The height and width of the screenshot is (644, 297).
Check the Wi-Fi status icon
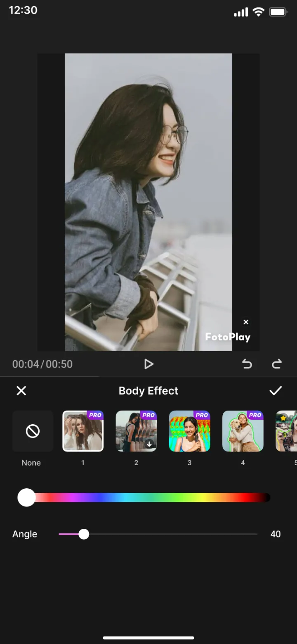point(259,12)
